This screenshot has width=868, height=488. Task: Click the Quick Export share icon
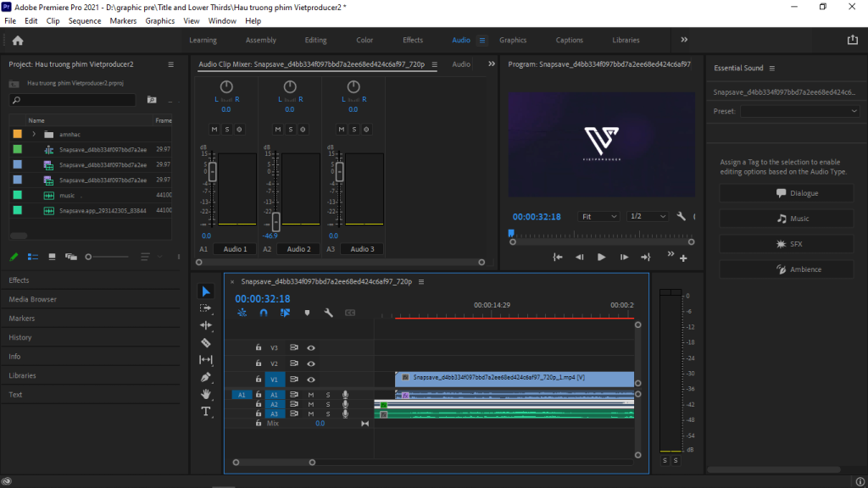[853, 40]
